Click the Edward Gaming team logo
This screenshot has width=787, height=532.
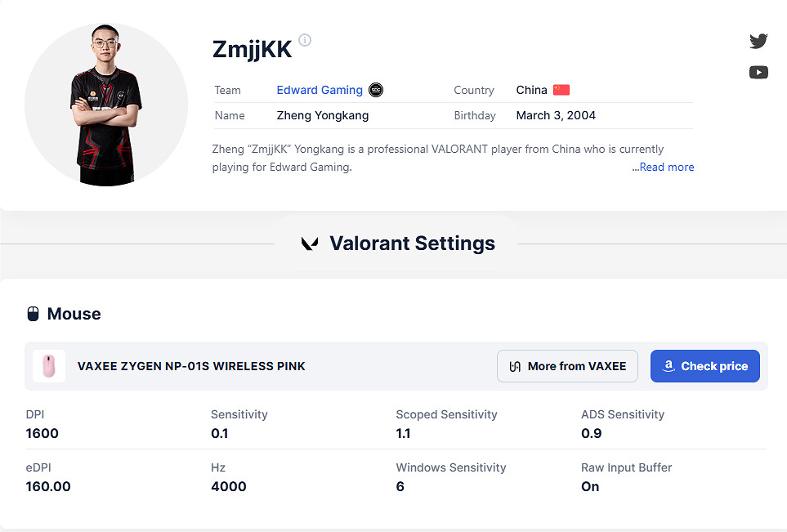pos(376,90)
